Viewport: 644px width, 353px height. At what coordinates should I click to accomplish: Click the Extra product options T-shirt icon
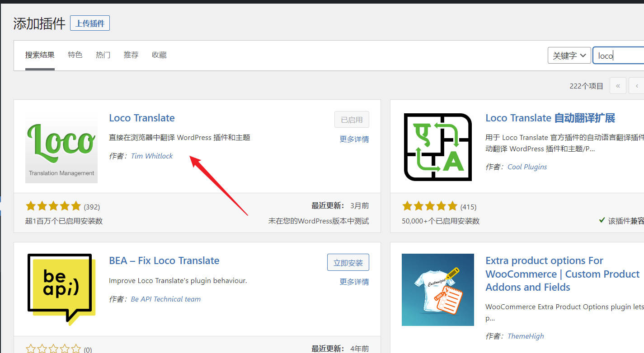[437, 289]
